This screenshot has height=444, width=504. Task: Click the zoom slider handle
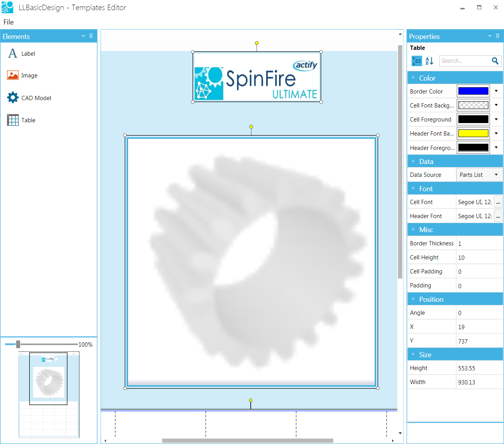[18, 344]
